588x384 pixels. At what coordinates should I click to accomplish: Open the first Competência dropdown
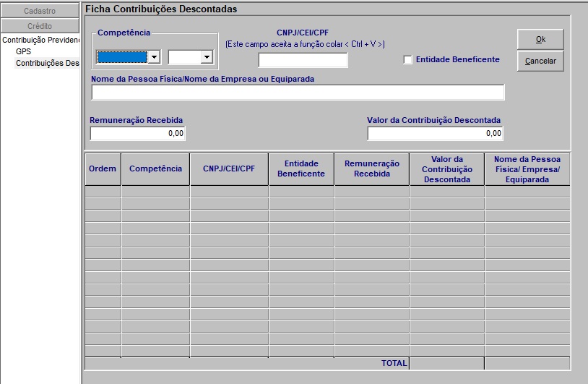tap(154, 57)
